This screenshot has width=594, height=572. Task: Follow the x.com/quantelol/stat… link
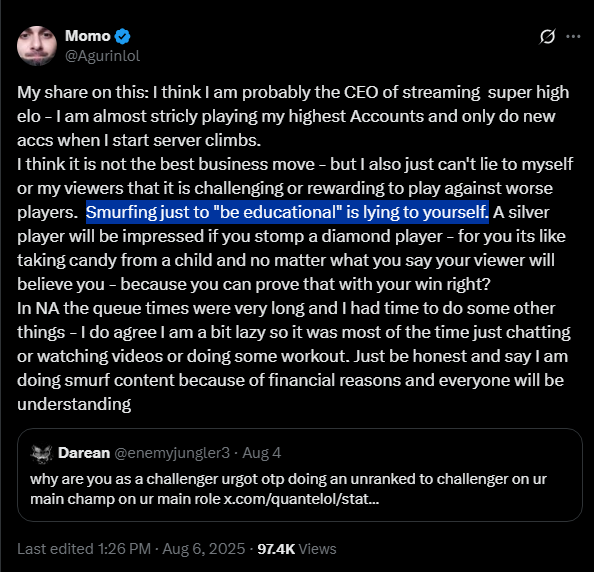click(302, 499)
